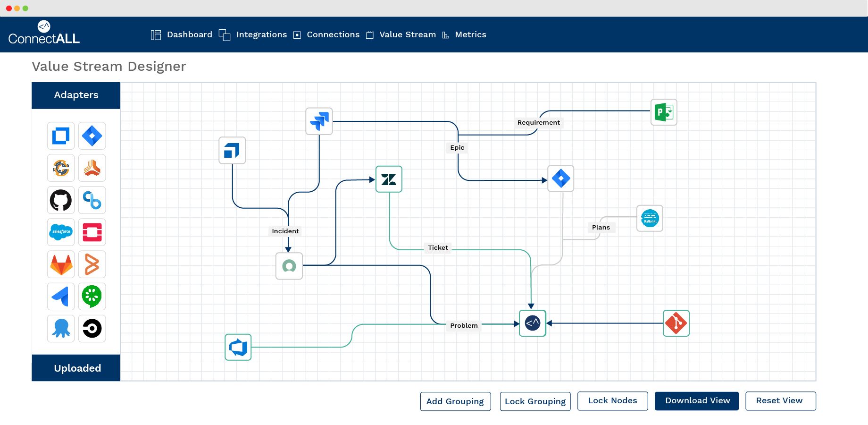Select the blue paper-plane adapter icon
The width and height of the screenshot is (868, 425).
coord(61,297)
